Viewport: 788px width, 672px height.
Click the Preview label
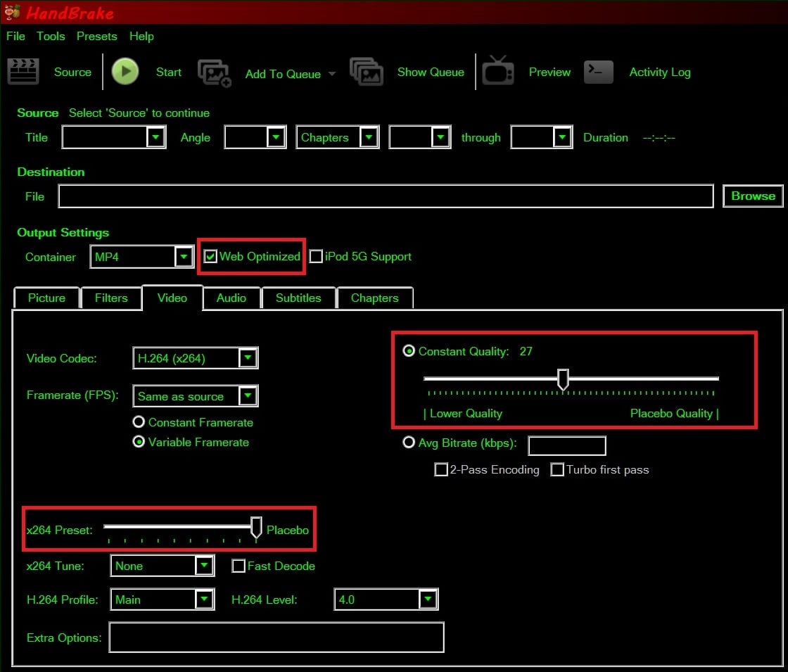[x=549, y=72]
